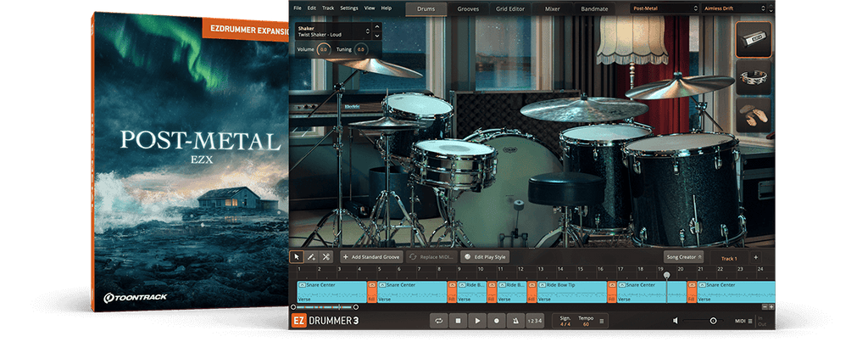Select next instrument with down arrow
The image size is (868, 353).
(377, 36)
